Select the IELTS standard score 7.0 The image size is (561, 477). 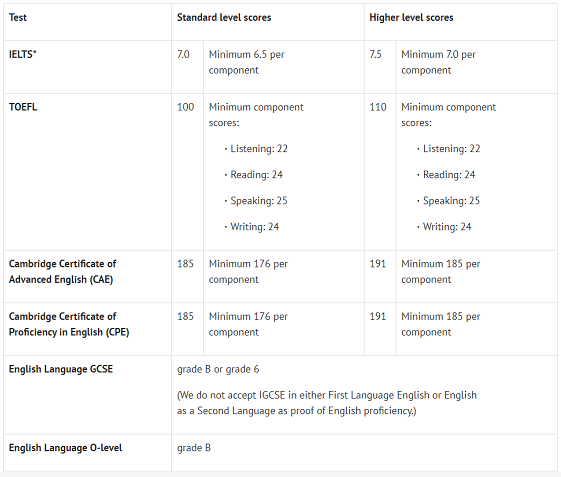pyautogui.click(x=183, y=54)
